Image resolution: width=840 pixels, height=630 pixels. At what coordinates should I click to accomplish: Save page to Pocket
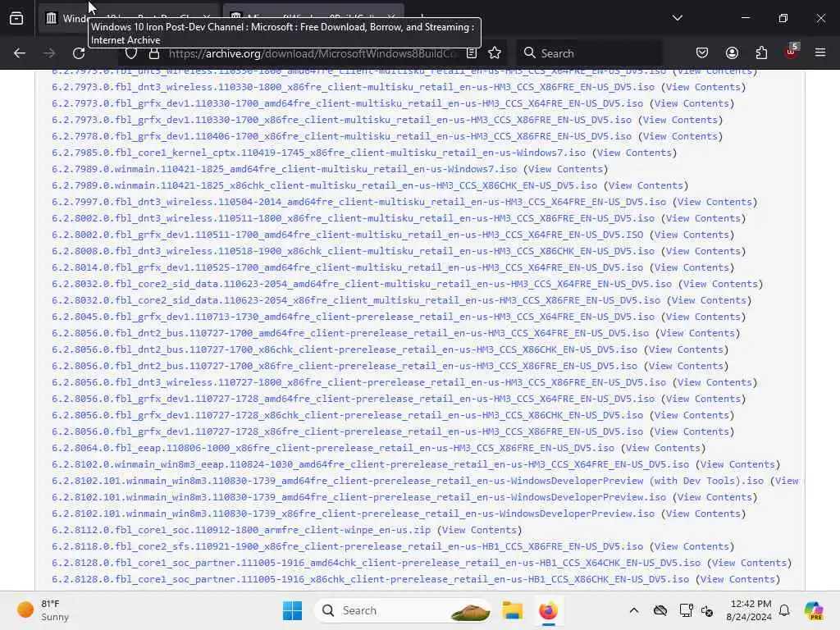pyautogui.click(x=702, y=53)
